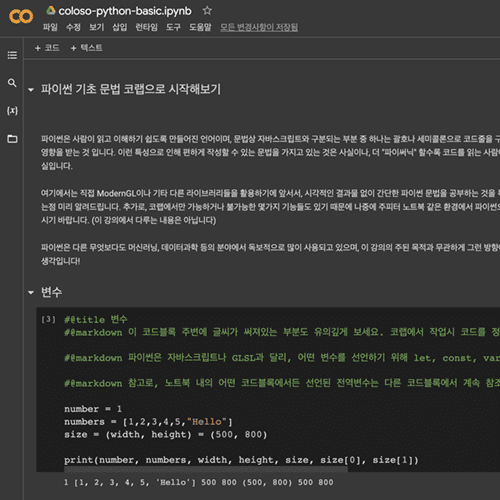Image resolution: width=500 pixels, height=500 pixels.
Task: Click the 'number = 1' code line
Action: pos(93,409)
